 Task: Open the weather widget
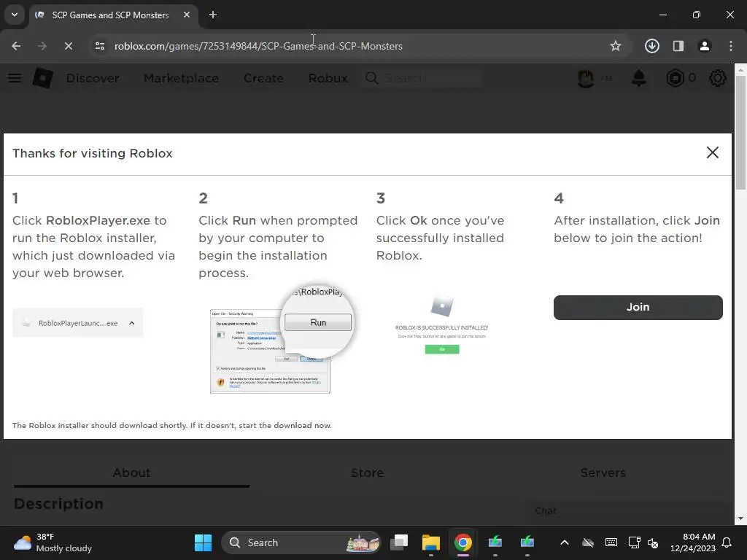tap(53, 542)
